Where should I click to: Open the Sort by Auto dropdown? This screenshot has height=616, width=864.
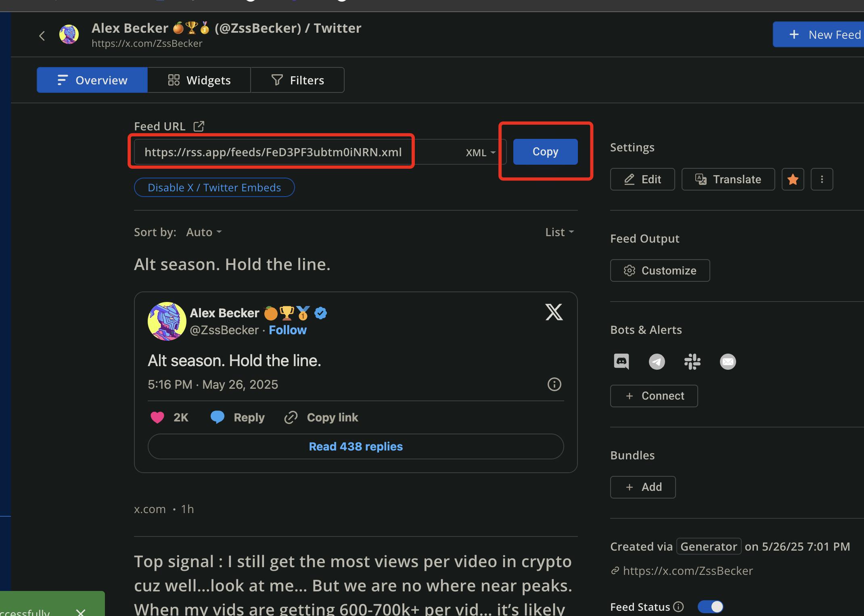pos(204,232)
